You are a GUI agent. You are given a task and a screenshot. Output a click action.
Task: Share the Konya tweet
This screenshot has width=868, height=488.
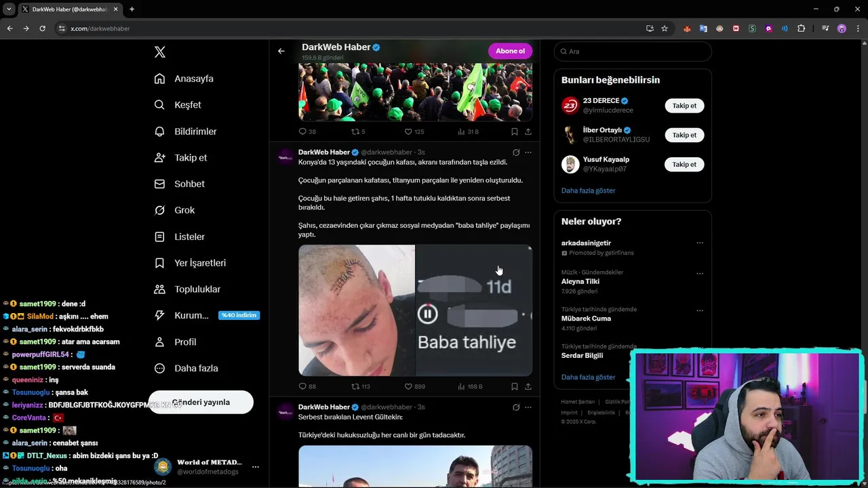tap(528, 386)
